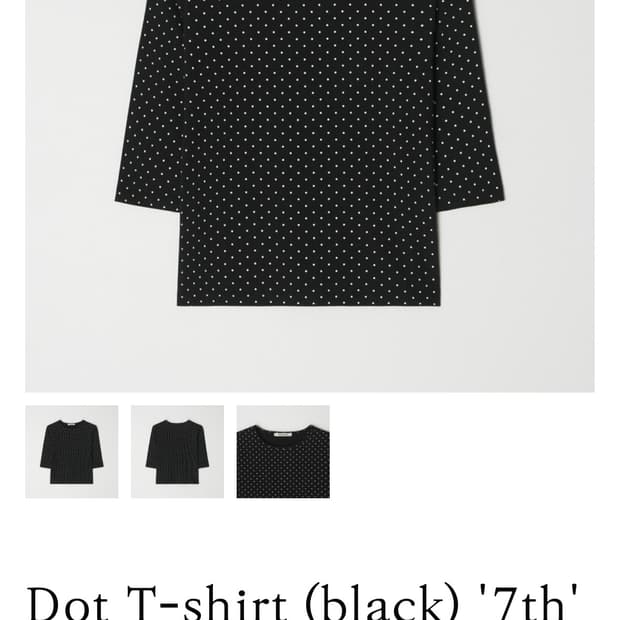This screenshot has width=620, height=620.
Task: Click "T-shirt" in the product title
Action: 207,602
